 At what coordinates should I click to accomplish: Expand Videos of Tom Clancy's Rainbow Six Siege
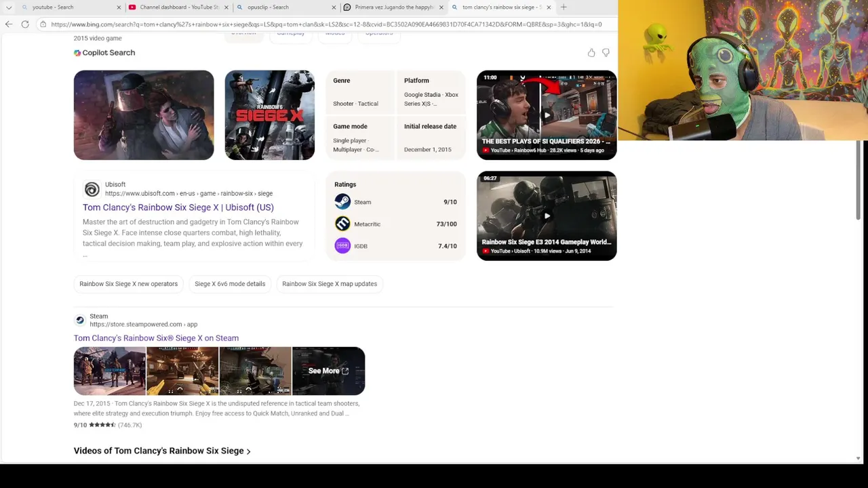(x=162, y=451)
